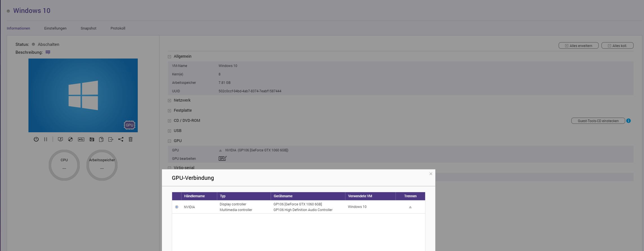
Task: Click the Arbeitsspeicher usage gauge
Action: coord(102,165)
